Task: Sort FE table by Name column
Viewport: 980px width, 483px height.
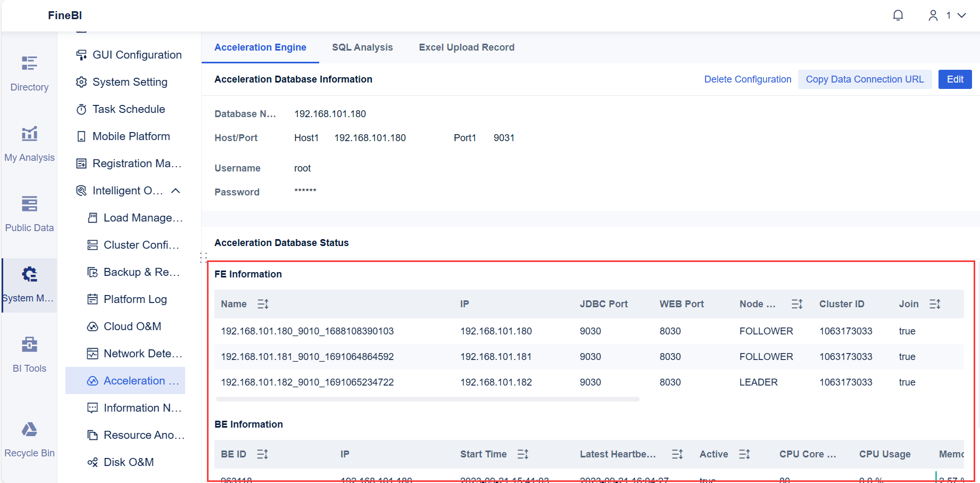Action: point(262,304)
